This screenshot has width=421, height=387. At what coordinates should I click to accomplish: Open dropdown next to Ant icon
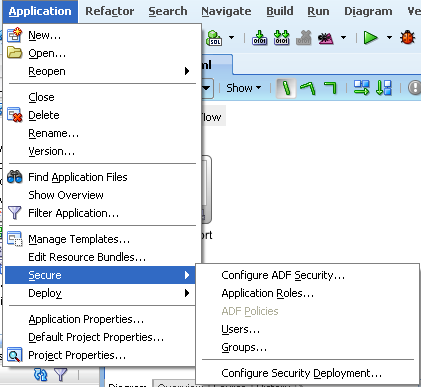tap(343, 38)
